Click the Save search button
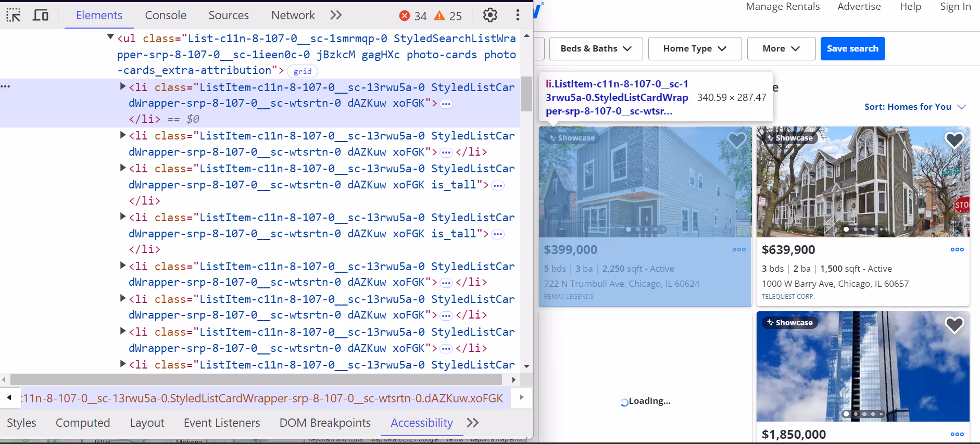This screenshot has width=980, height=444. click(x=852, y=48)
